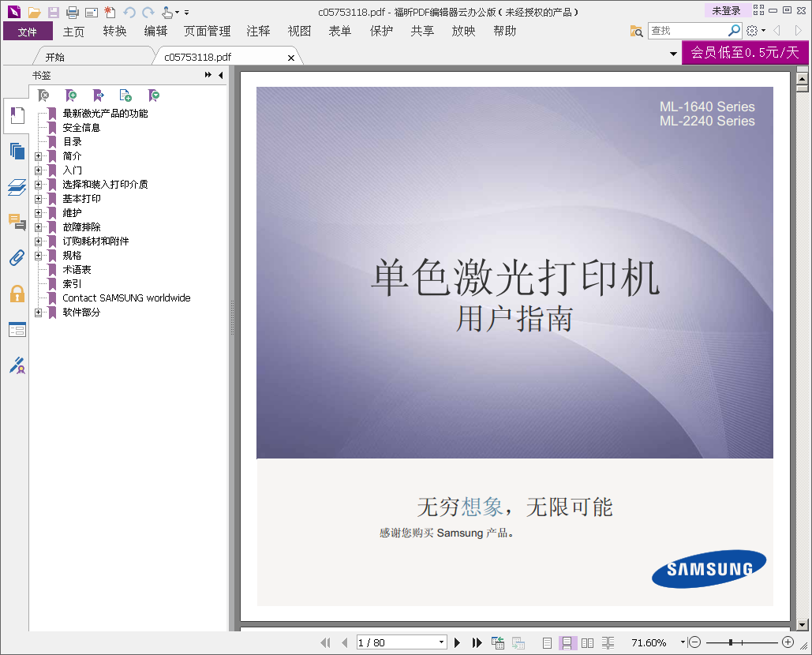Go to the previous page
The width and height of the screenshot is (812, 655).
coord(344,642)
